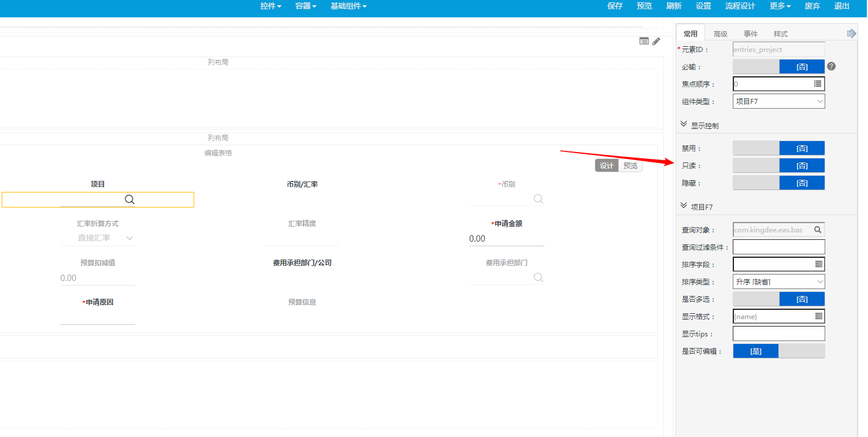This screenshot has height=437, width=868.
Task: Click the list icon in 焦点顺序 field
Action: [x=818, y=84]
